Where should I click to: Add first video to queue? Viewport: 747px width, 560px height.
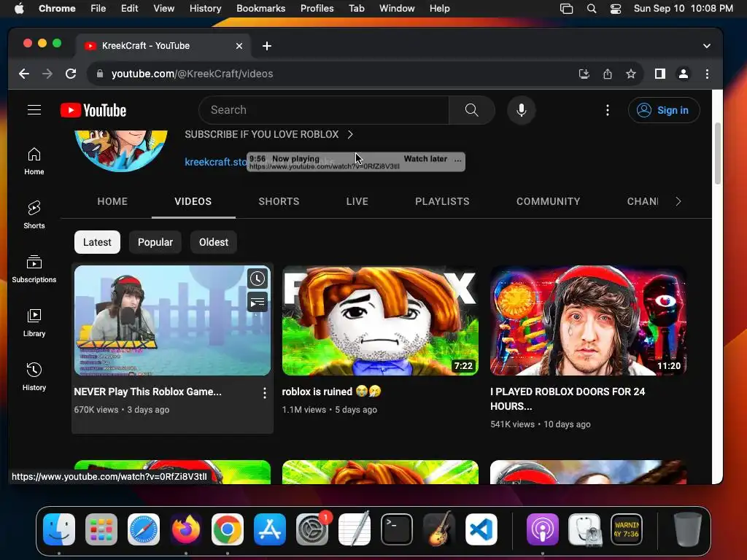tap(258, 302)
